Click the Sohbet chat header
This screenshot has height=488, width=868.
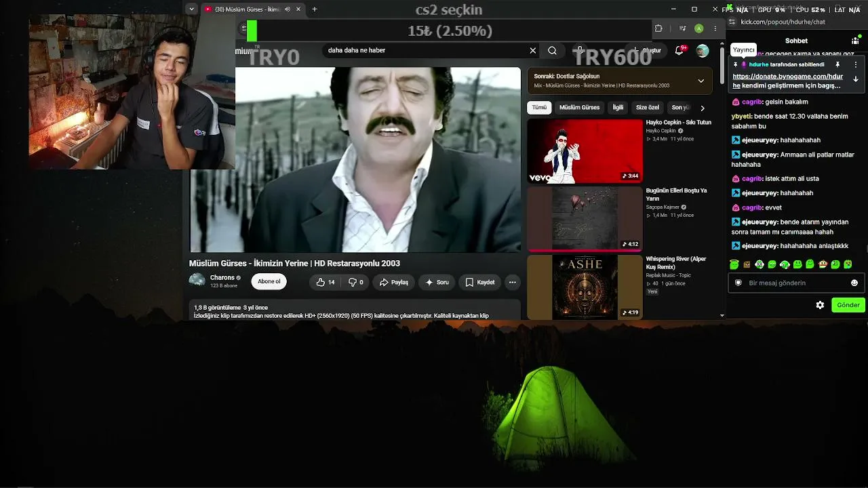[x=796, y=41]
